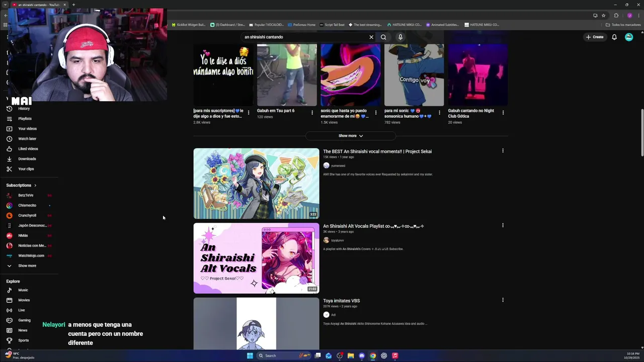The image size is (644, 362).
Task: Play 'The BEST An Shiraishi vocal moments' thumbnail
Action: [256, 184]
